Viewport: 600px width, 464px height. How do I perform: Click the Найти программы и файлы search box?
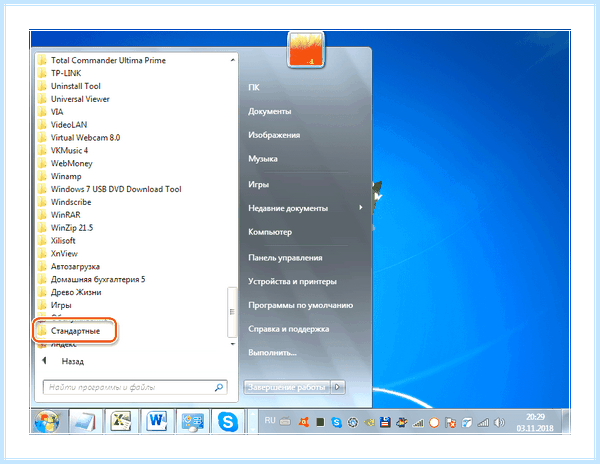pos(135,387)
